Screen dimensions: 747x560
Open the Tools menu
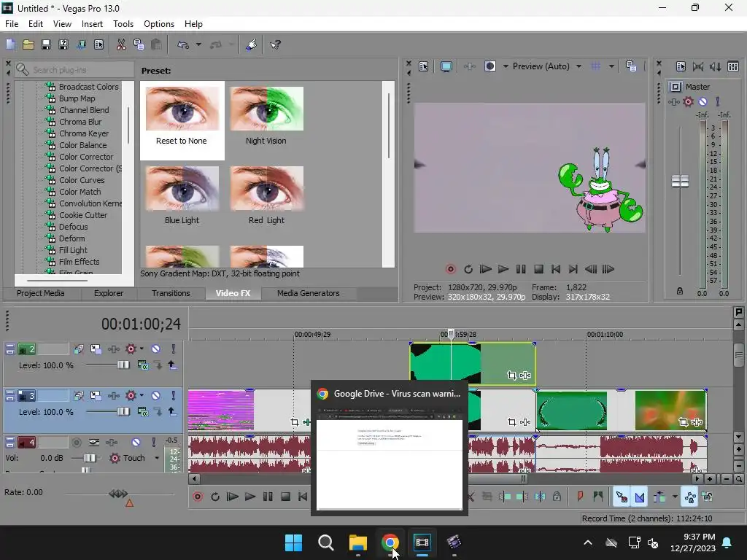pyautogui.click(x=123, y=24)
